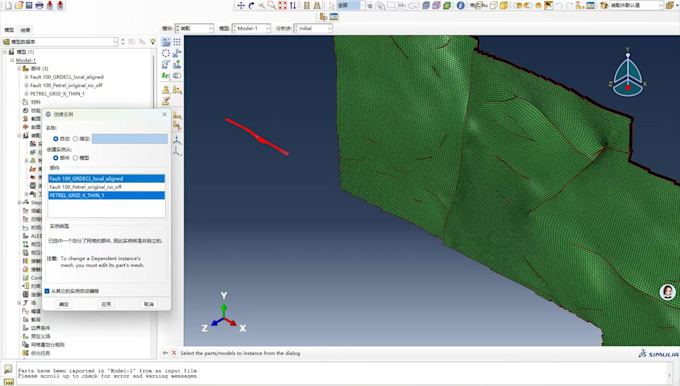This screenshot has height=386, width=680.
Task: Select Fault 100_Petrel_original_no_off in dialog list
Action: point(106,187)
